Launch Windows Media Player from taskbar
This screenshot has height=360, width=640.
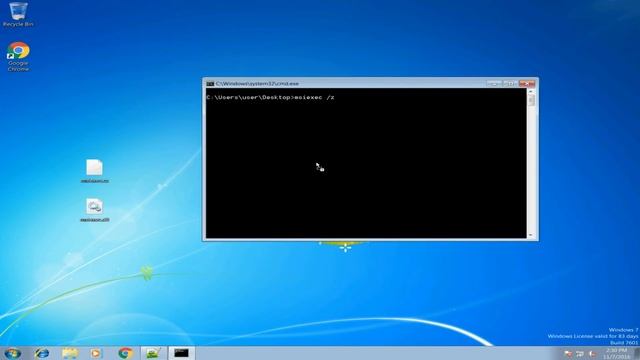click(96, 353)
